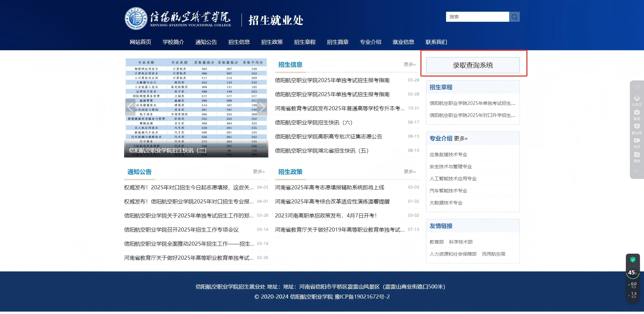644x314 pixels.
Task: Click the 搜索 folder icon in sidebar
Action: click(636, 155)
